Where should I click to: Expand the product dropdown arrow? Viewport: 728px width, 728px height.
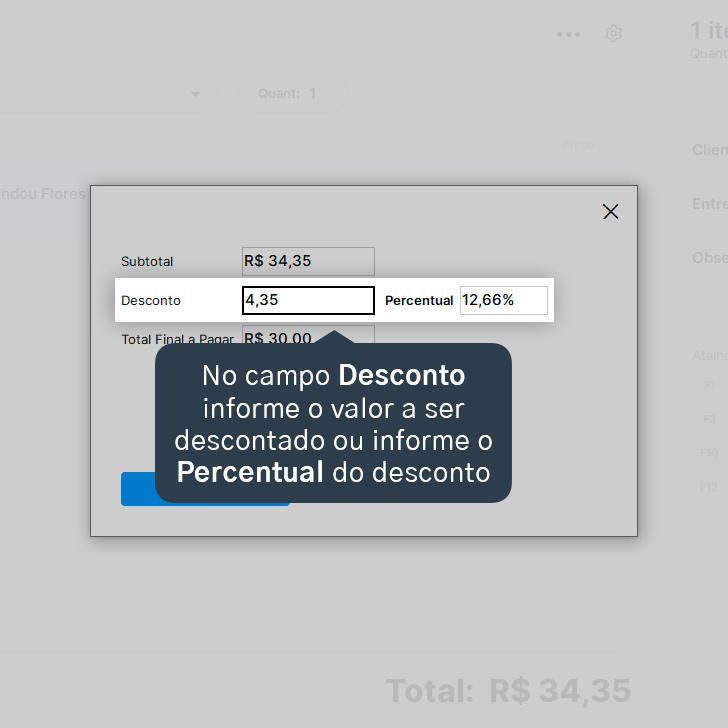[x=195, y=94]
